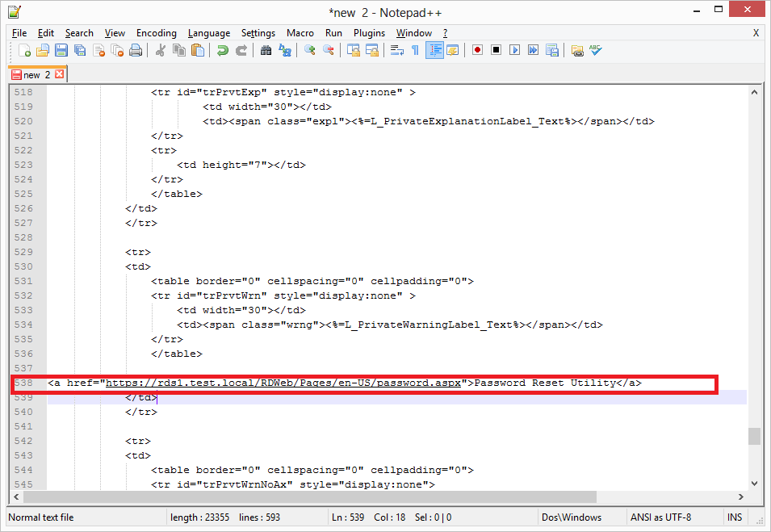Screen dimensions: 771x532
Task: Toggle show all characters pilcrow icon
Action: click(416, 50)
